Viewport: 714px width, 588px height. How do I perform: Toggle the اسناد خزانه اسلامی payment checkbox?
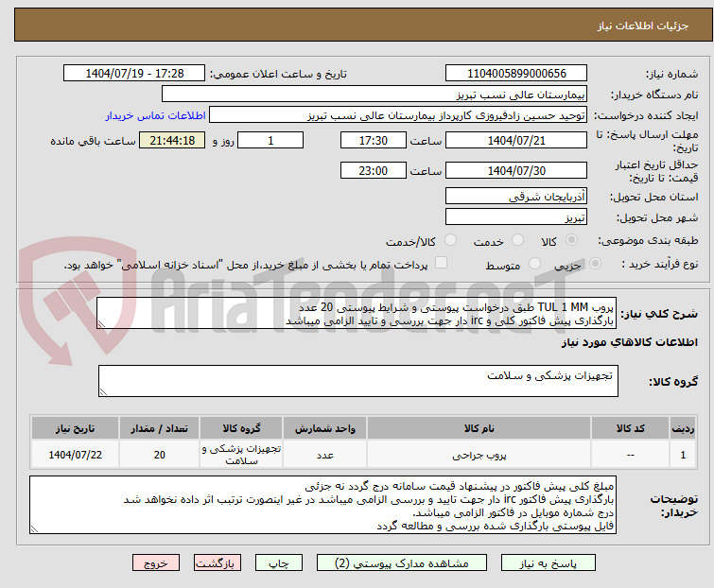click(441, 263)
